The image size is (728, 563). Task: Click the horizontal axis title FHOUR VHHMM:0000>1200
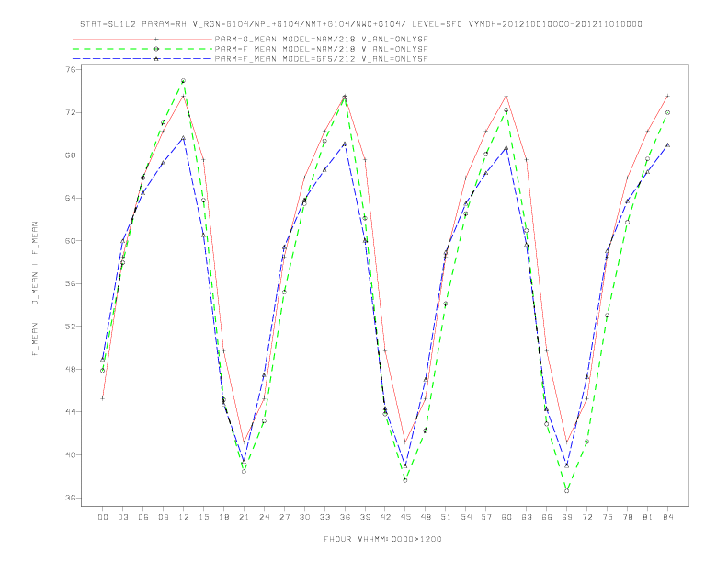pyautogui.click(x=382, y=539)
